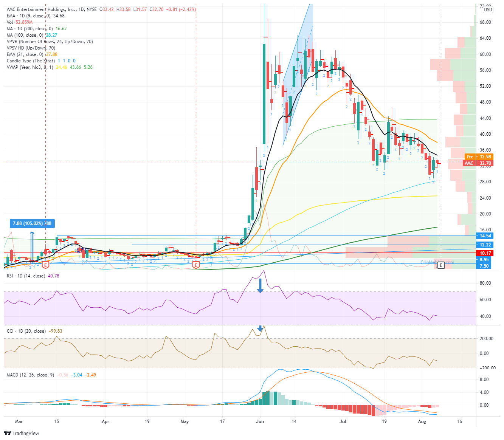Screen dimensions: 504x440
Task: Click the 80.00 RSI axis label
Action: 485,283
